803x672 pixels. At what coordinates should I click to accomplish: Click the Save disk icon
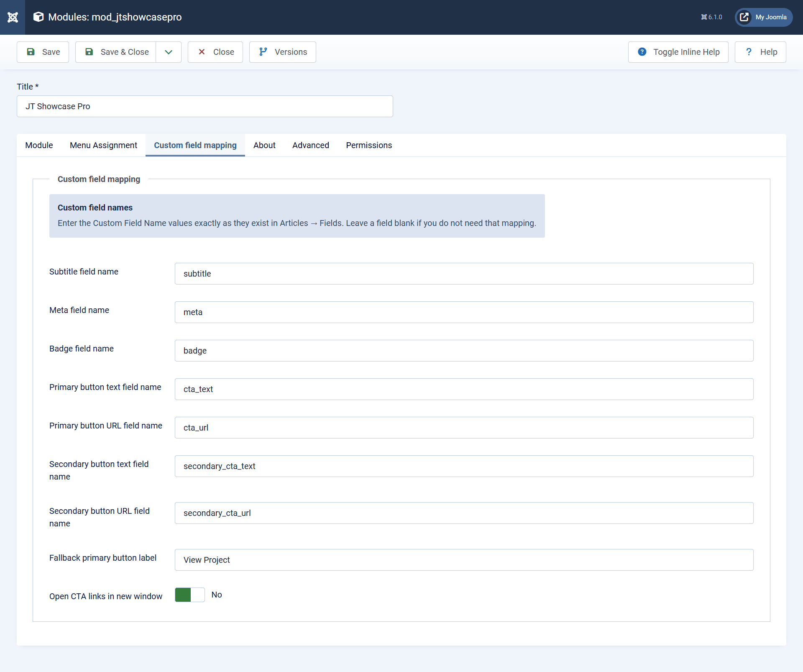click(x=31, y=52)
